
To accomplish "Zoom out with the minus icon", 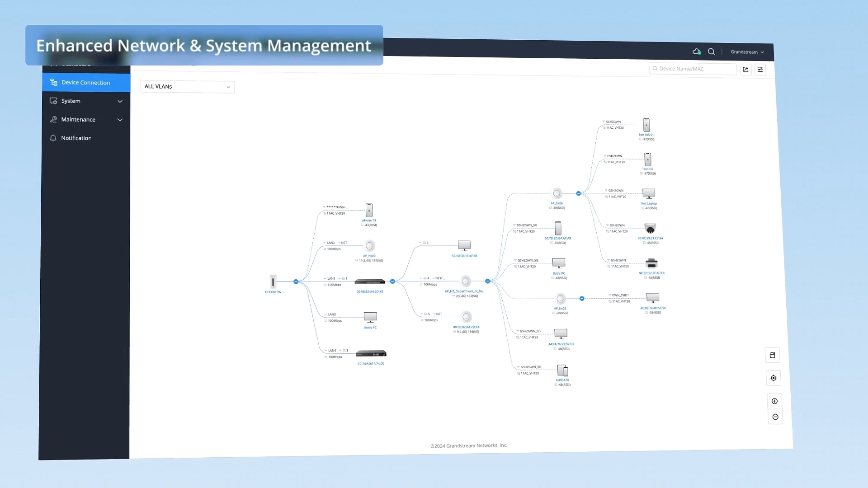I will (x=775, y=417).
